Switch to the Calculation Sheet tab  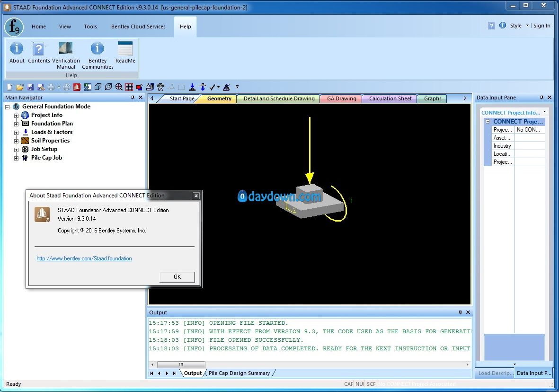[390, 98]
